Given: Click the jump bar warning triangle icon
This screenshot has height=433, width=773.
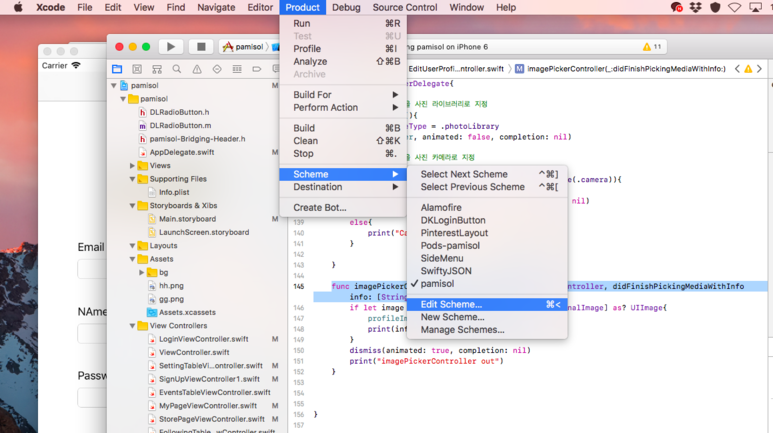Looking at the screenshot, I should [x=748, y=69].
